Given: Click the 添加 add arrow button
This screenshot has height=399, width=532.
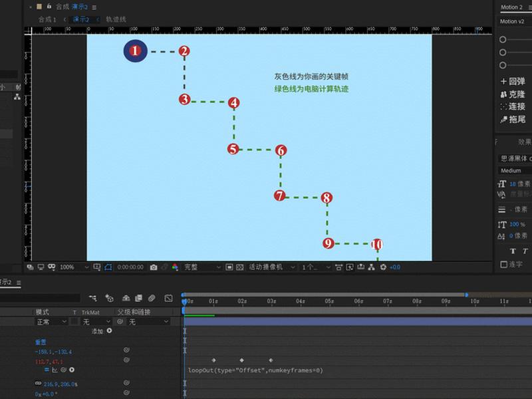Looking at the screenshot, I should 109,331.
